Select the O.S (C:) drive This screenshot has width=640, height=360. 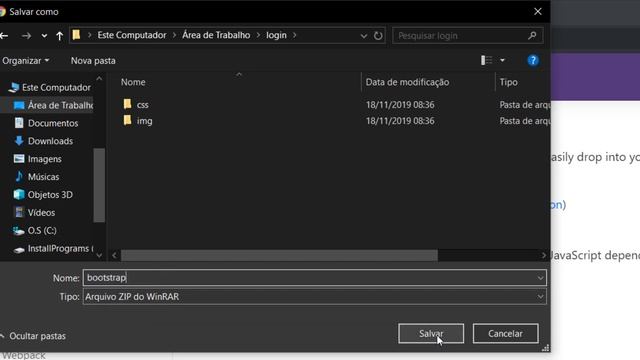tap(35, 231)
